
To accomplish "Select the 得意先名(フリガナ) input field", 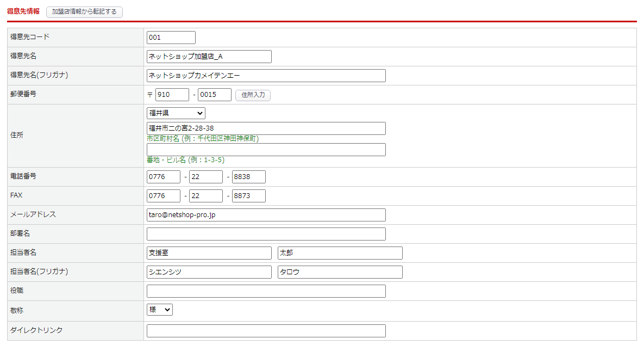I will tap(266, 76).
